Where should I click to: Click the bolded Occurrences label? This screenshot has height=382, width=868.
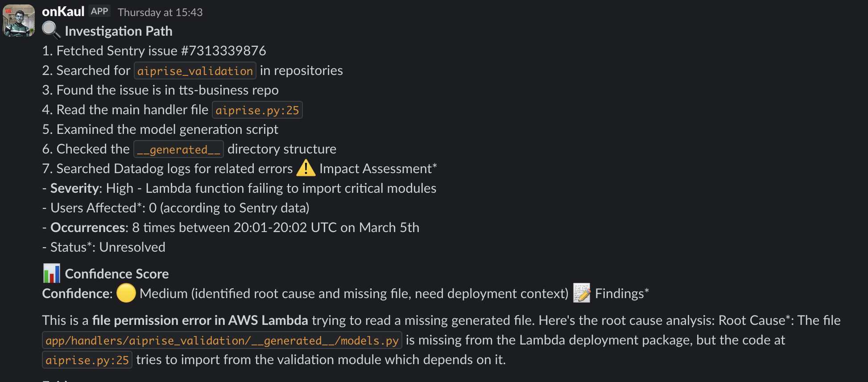tap(87, 227)
